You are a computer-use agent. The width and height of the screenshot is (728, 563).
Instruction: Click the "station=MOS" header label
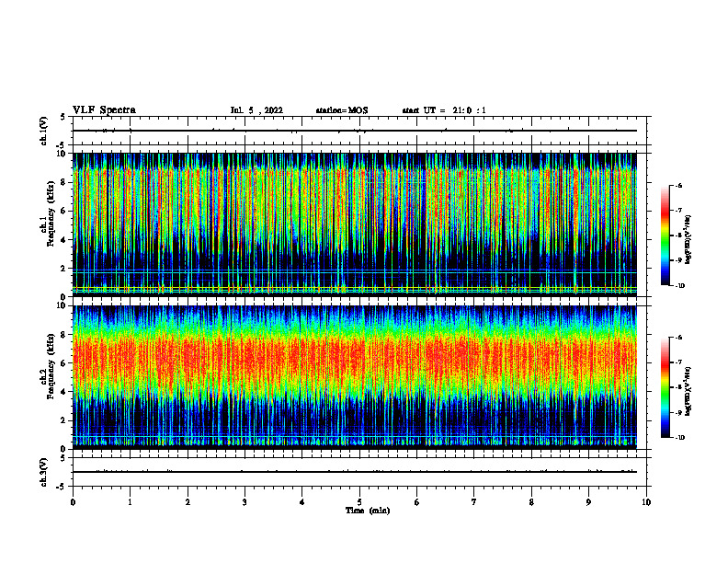(342, 110)
